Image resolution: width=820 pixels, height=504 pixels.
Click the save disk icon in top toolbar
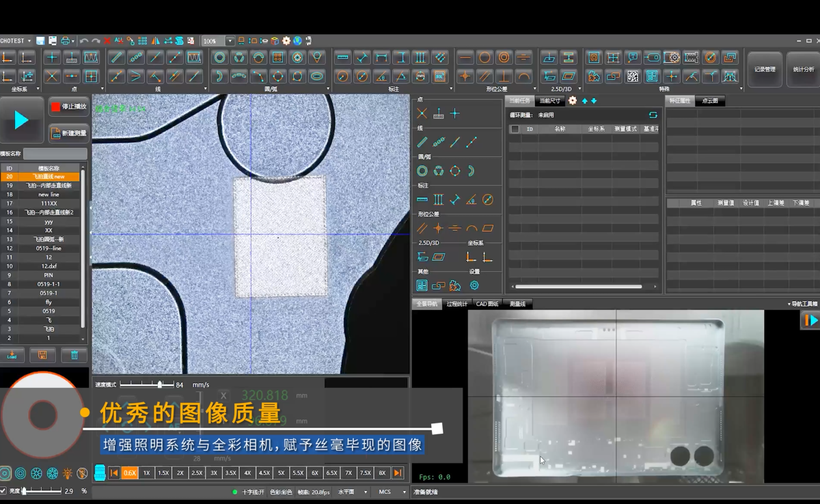coord(41,41)
